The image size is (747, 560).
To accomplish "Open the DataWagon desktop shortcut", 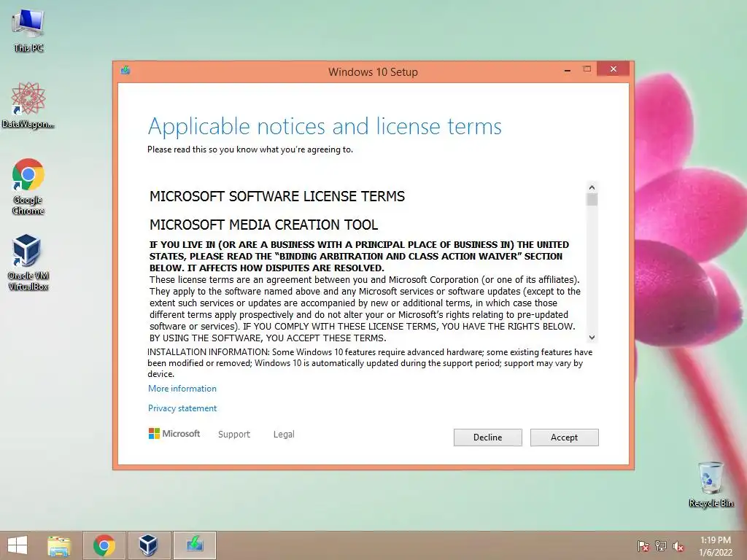I will point(28,105).
